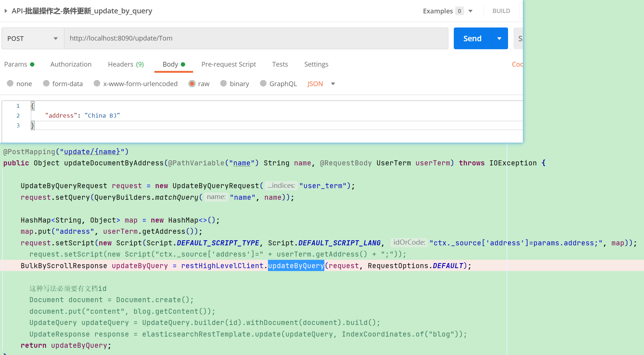This screenshot has width=644, height=355.
Task: Select the binary radio button
Action: click(x=223, y=84)
